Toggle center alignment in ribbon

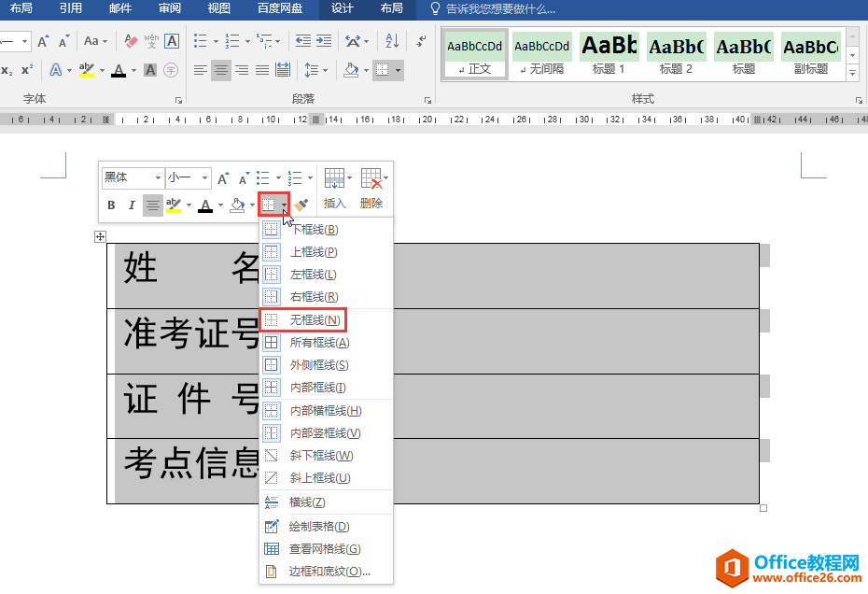click(x=221, y=70)
